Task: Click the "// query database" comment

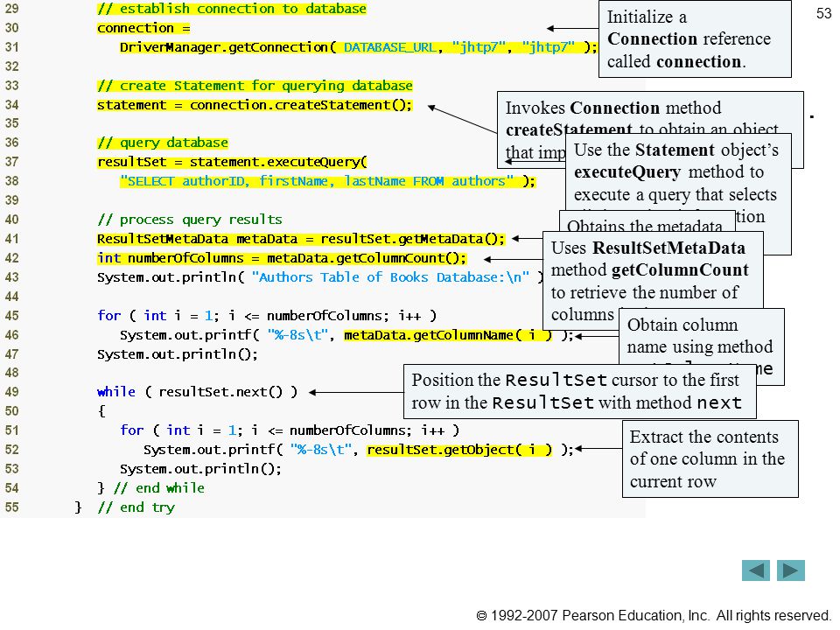Action: [163, 143]
